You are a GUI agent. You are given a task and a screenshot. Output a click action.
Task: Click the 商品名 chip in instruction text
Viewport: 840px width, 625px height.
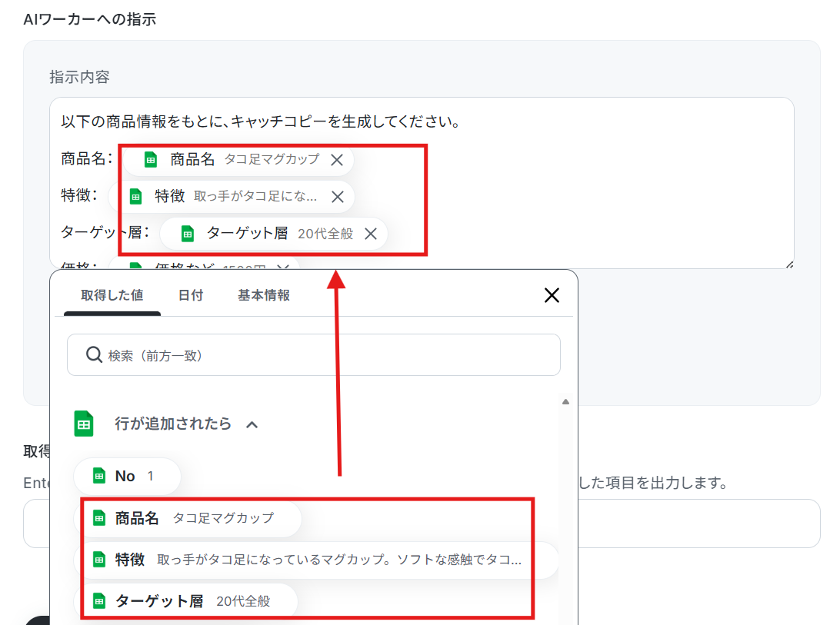[x=238, y=160]
